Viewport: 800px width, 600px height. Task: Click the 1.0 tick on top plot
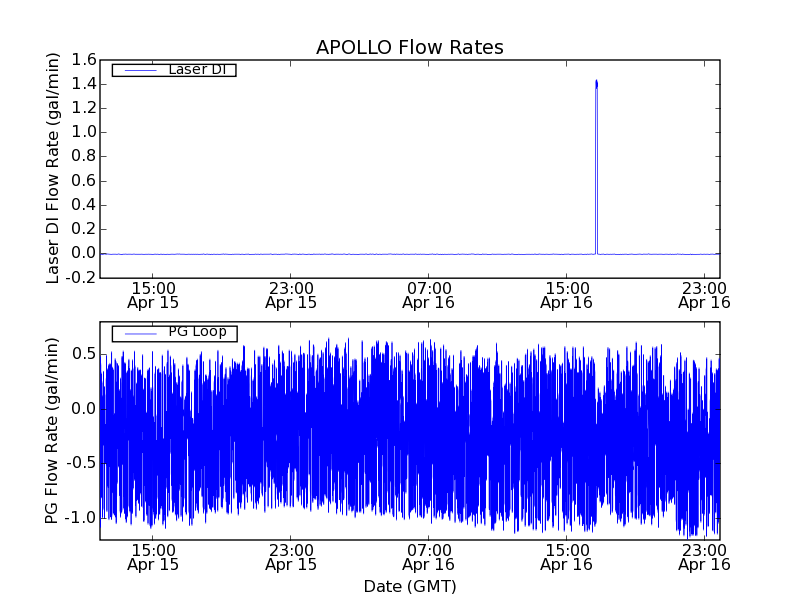click(83, 132)
